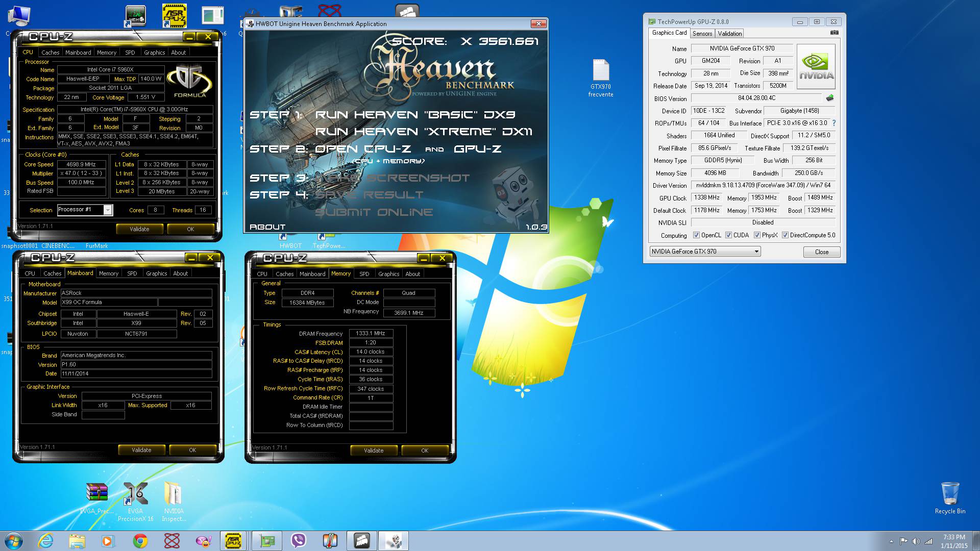Click Close button in GPU-Z
Screen dimensions: 980x551
click(x=821, y=252)
